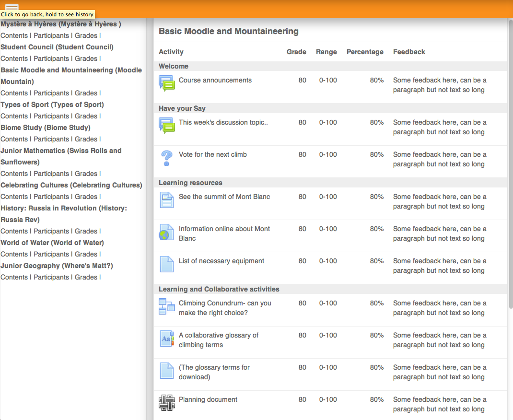Click the Learning resources section heading
The image size is (513, 420).
click(x=190, y=183)
